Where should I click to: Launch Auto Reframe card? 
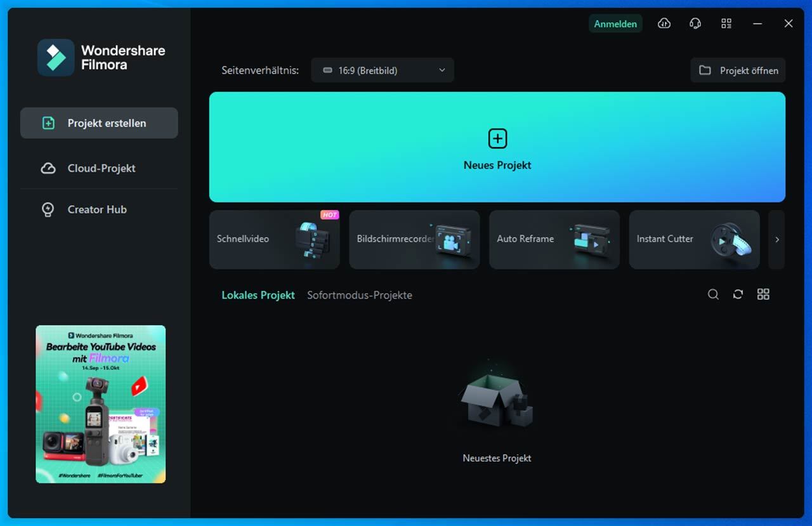coord(554,240)
